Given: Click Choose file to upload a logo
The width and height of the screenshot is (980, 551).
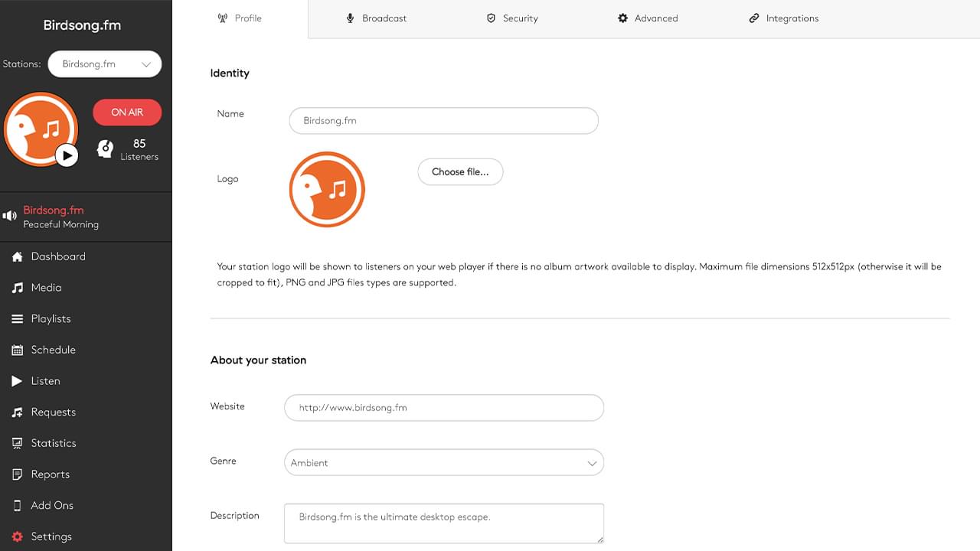Looking at the screenshot, I should point(460,171).
